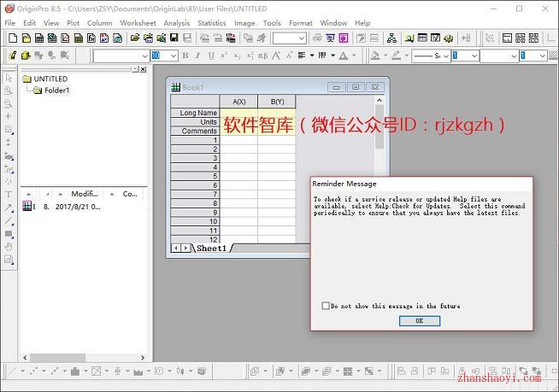Toggle Greek alpha-beta formatting
559x392 pixels.
pos(262,56)
